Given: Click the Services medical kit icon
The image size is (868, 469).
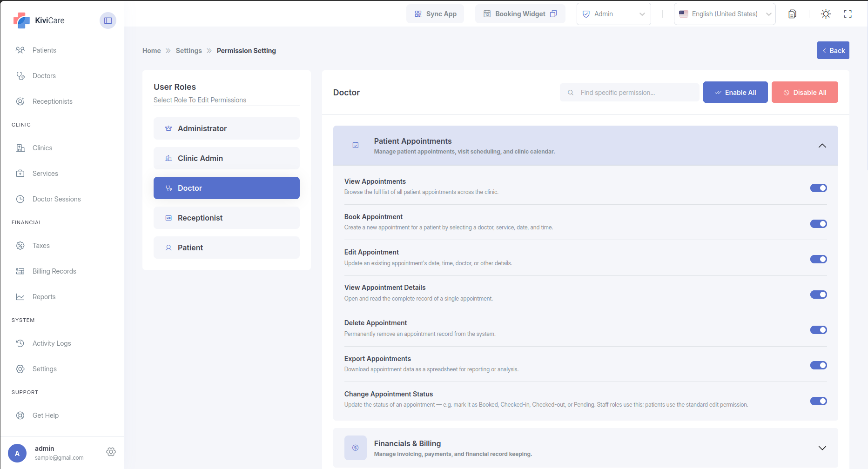Looking at the screenshot, I should click(20, 174).
